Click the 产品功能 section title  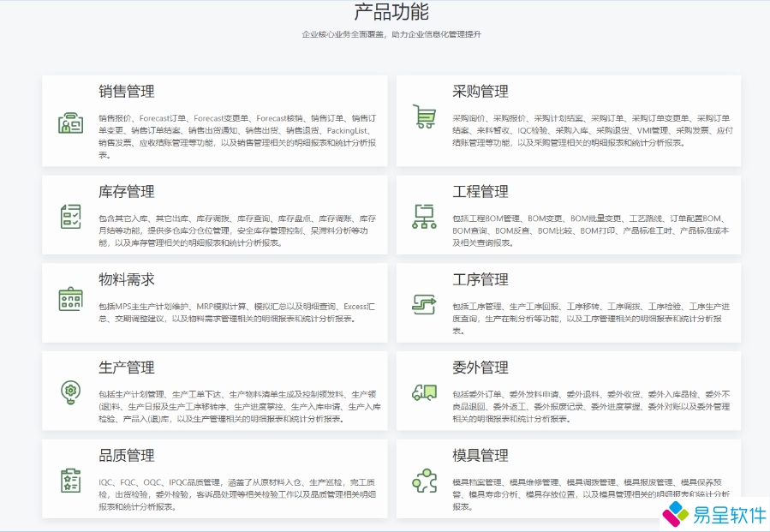[391, 12]
